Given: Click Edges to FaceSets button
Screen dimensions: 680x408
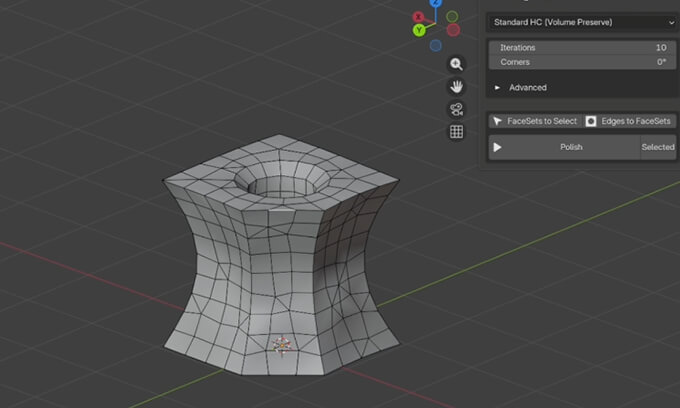Looking at the screenshot, I should pos(629,121).
